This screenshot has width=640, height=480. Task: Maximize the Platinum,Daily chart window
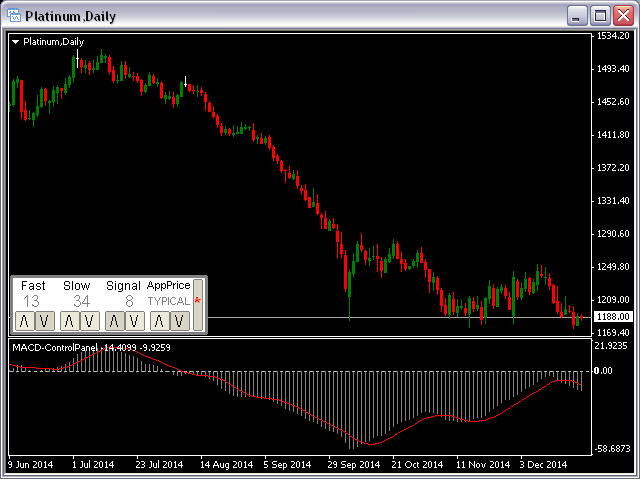click(x=600, y=16)
